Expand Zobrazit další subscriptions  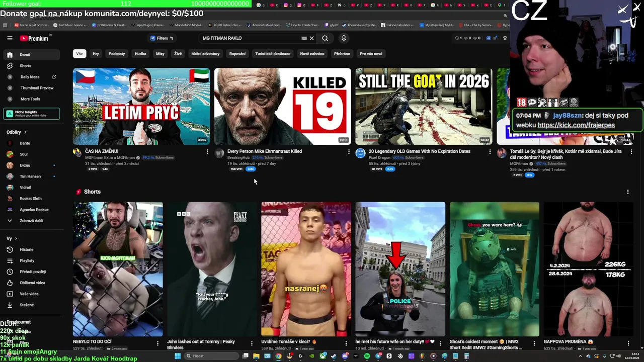coord(31,221)
